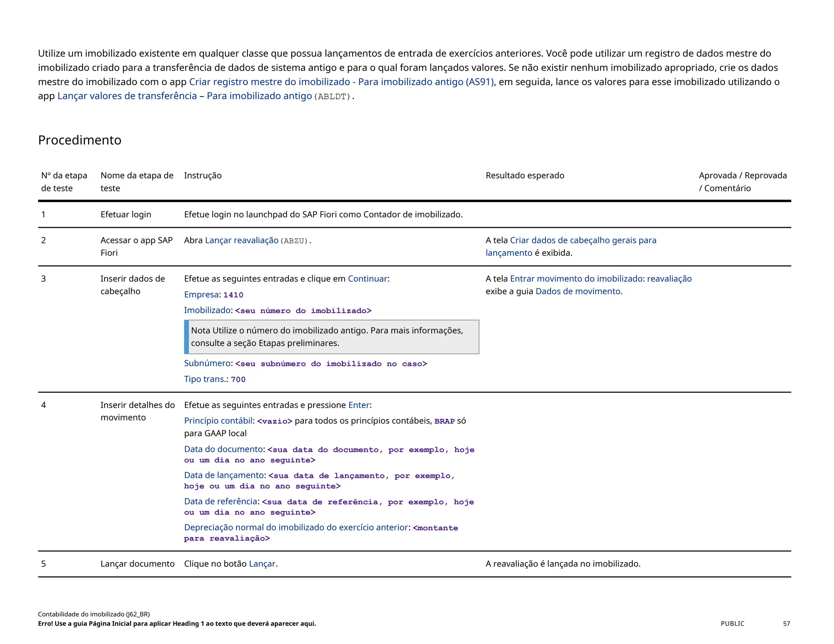This screenshot has height=644, width=834.
Task: Click the Lançar reavaliação app link
Action: click(241, 240)
